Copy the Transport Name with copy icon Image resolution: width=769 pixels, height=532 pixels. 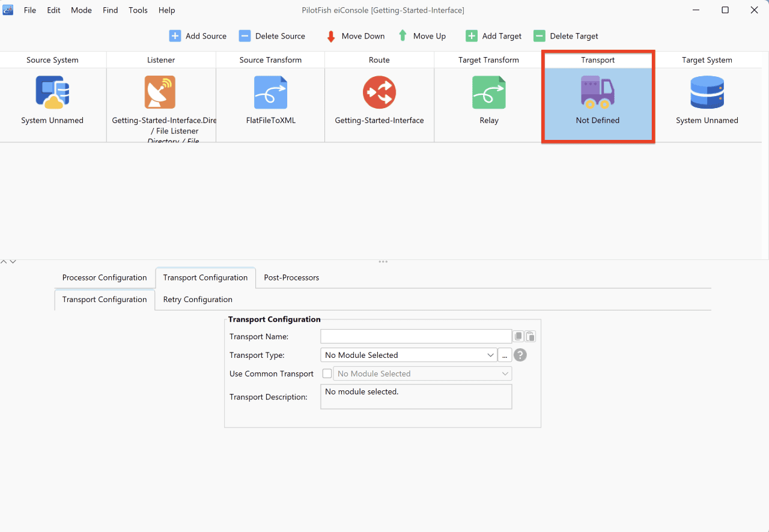click(518, 336)
